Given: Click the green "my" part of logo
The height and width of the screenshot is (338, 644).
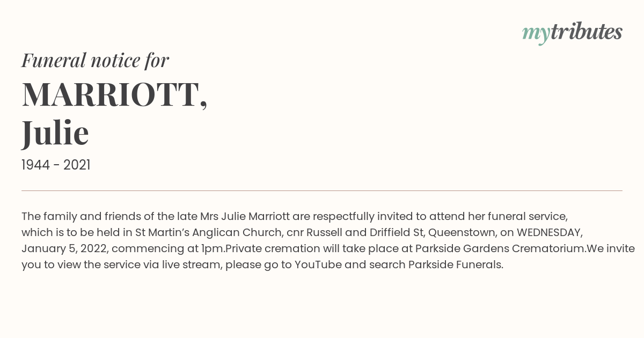Looking at the screenshot, I should pos(536,34).
